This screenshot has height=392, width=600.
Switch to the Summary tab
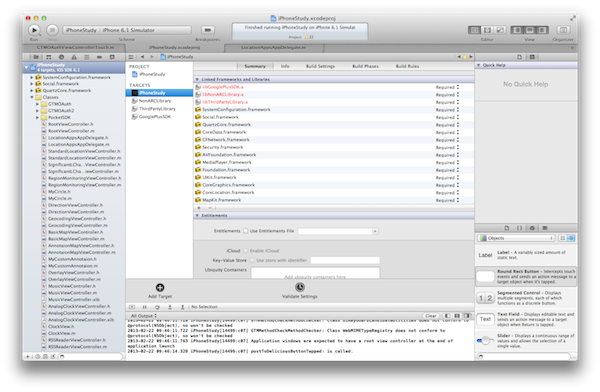[x=255, y=66]
